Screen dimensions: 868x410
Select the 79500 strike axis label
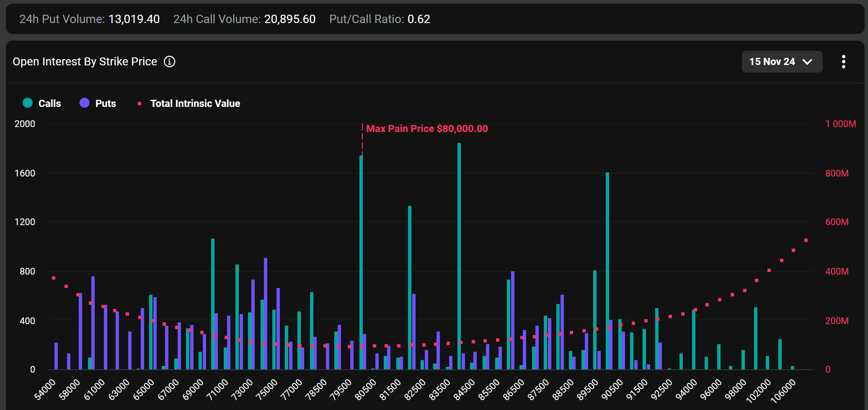(x=341, y=389)
